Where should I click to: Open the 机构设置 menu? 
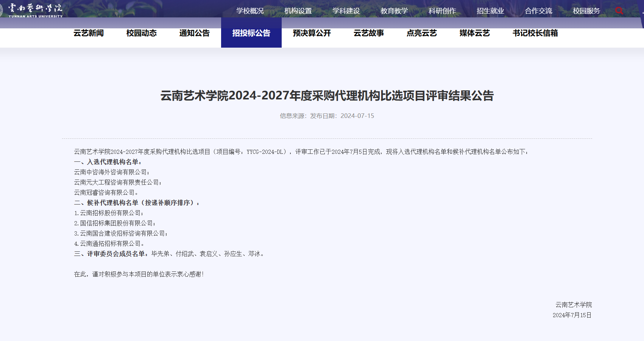click(298, 11)
